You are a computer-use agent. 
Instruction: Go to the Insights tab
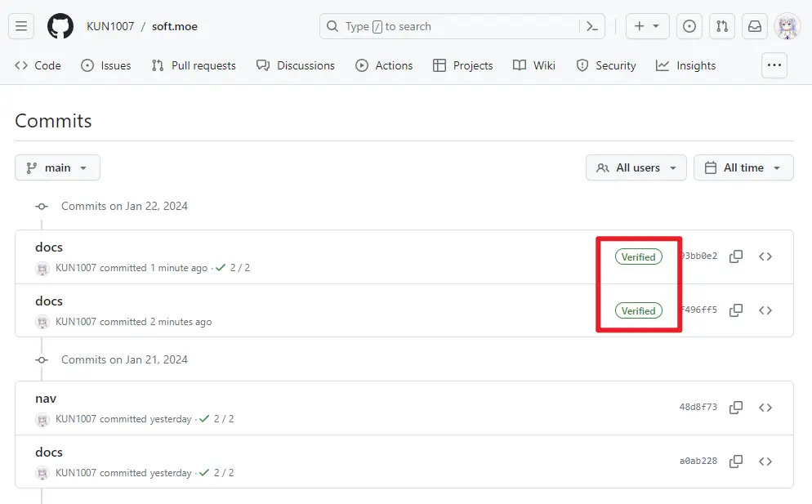[685, 65]
